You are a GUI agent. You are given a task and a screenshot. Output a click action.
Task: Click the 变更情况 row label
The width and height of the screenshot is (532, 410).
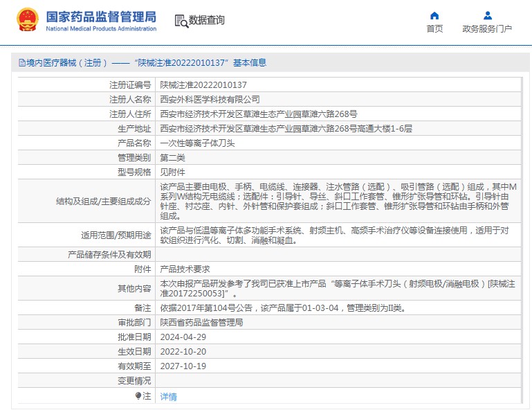(x=134, y=381)
